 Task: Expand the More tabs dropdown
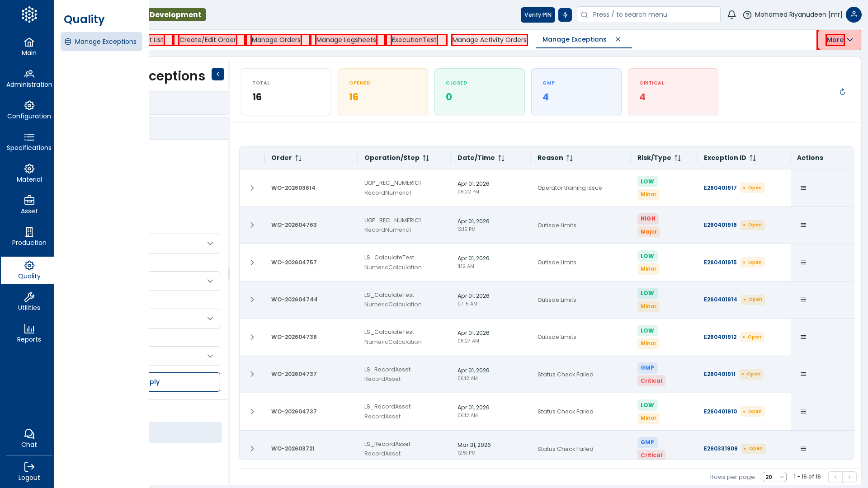coord(840,40)
